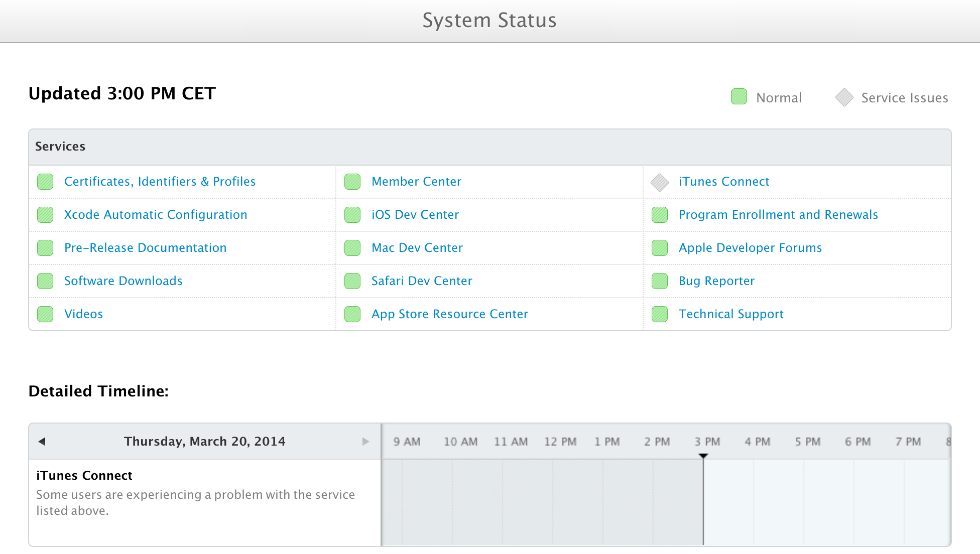Image resolution: width=980 pixels, height=554 pixels.
Task: Click green status icon beside Xcode Automatic Configuration
Action: point(45,215)
